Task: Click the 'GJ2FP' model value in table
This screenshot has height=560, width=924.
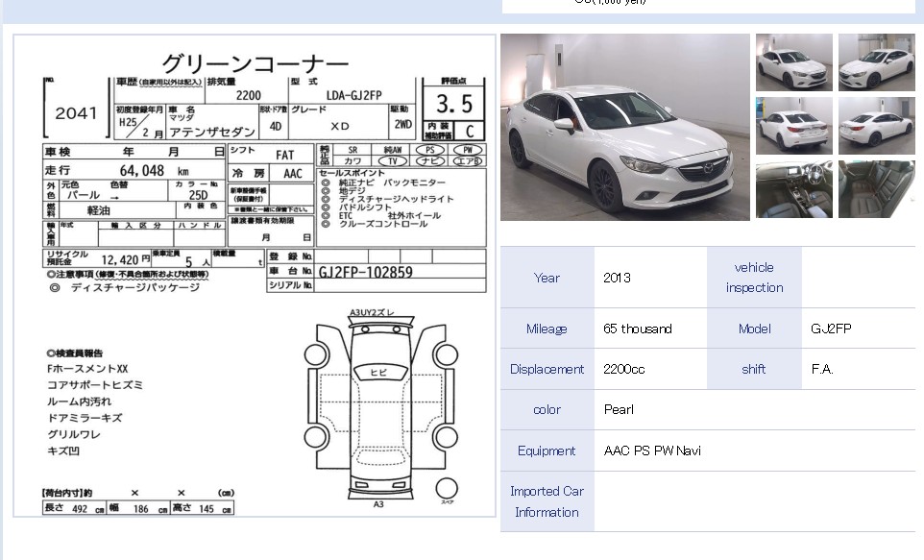Action: pos(831,329)
